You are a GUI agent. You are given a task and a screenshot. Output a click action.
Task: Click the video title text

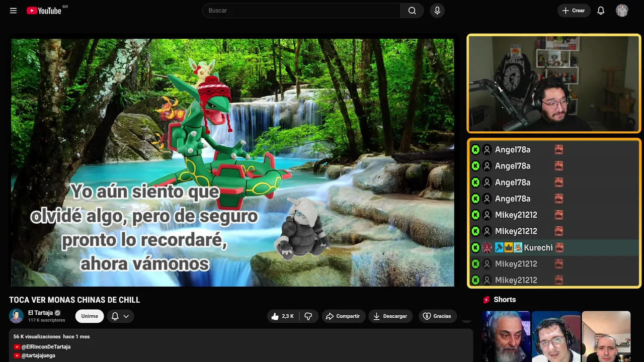pos(74,300)
